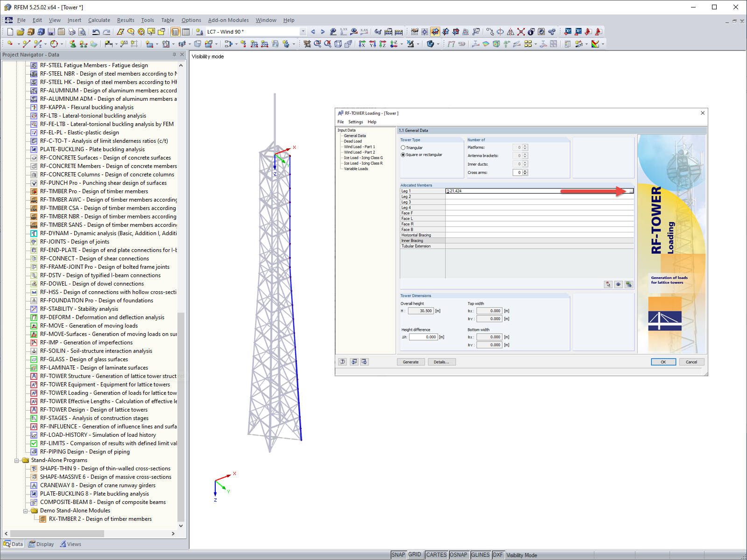Screen dimensions: 747x560
Task: Click the Generate button
Action: coord(410,362)
